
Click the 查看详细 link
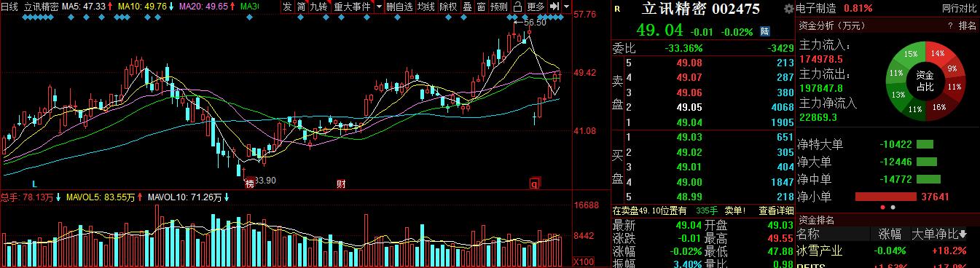point(777,210)
